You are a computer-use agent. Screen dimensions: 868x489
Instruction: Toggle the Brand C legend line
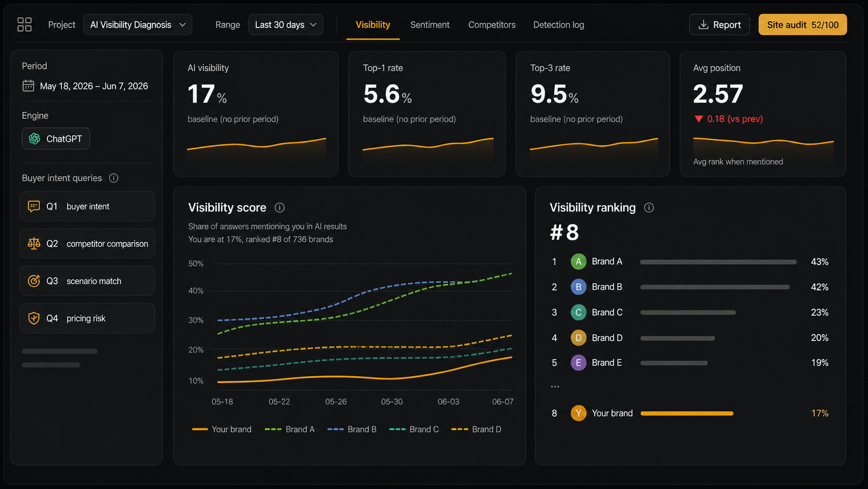(x=414, y=429)
